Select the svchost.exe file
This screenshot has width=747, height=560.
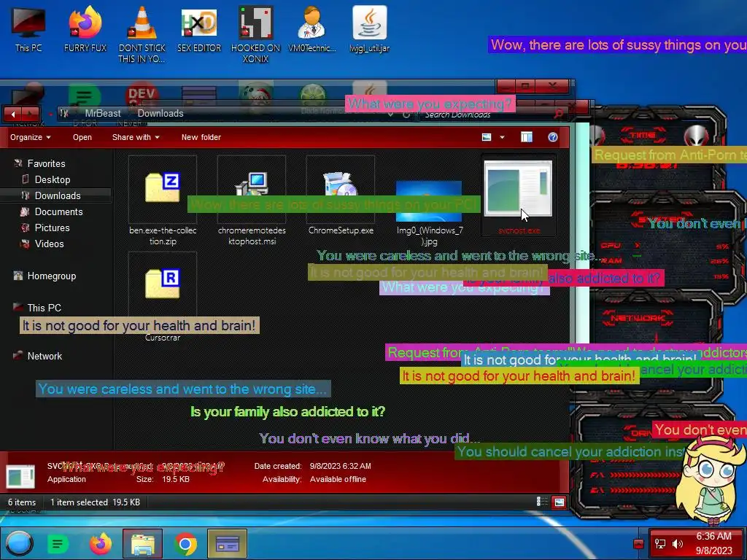pos(519,196)
